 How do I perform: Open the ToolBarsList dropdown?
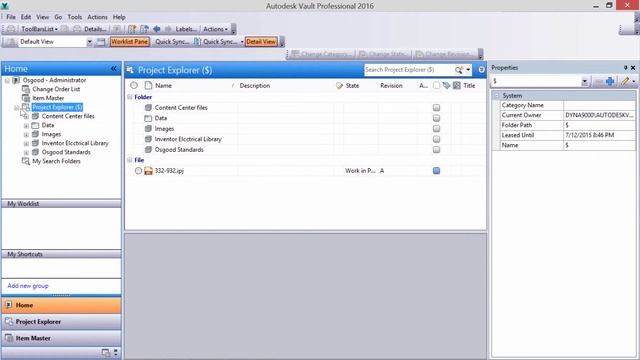click(40, 29)
